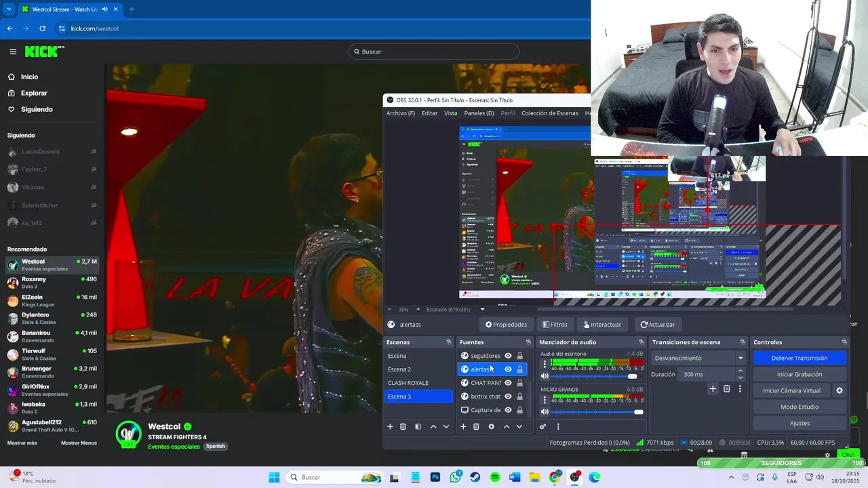Move source up in Fuentes list
868x488 pixels.
(x=507, y=426)
